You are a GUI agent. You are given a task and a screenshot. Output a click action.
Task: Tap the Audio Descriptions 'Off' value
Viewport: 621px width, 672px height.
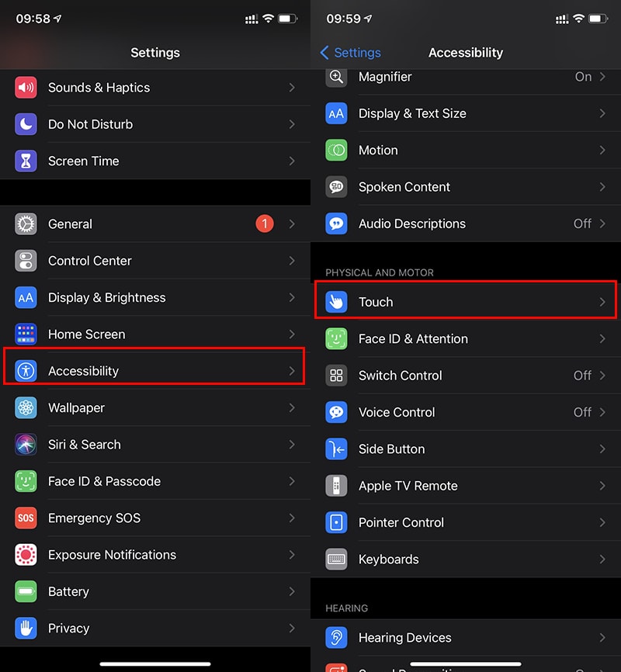(582, 223)
